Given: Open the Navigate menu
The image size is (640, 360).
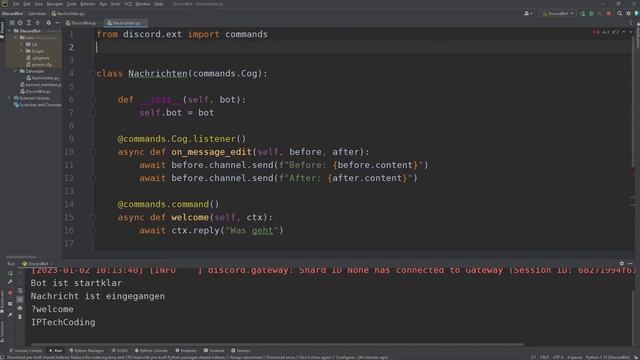Looking at the screenshot, I should pyautogui.click(x=55, y=4).
